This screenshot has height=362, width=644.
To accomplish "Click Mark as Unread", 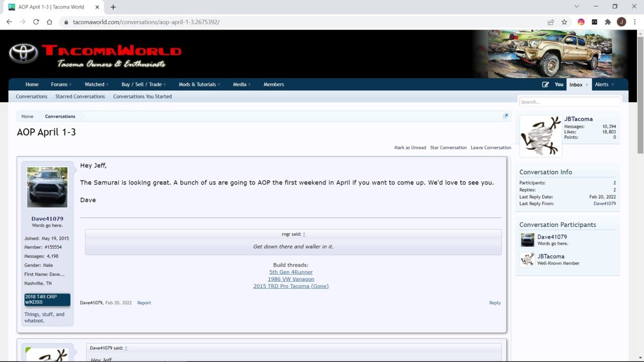I will pyautogui.click(x=410, y=148).
